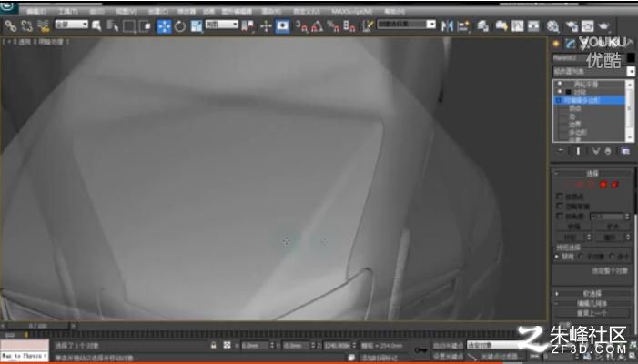Click the Render Production teapot icon

603,26
